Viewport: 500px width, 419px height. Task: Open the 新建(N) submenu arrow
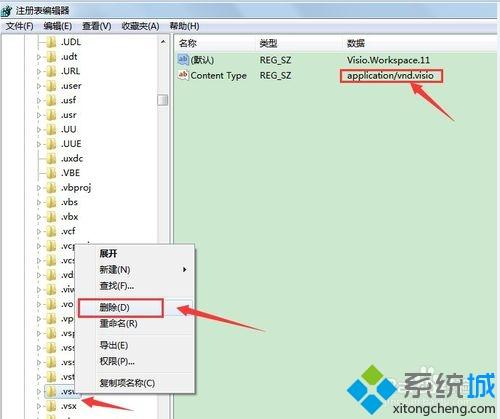tap(185, 269)
